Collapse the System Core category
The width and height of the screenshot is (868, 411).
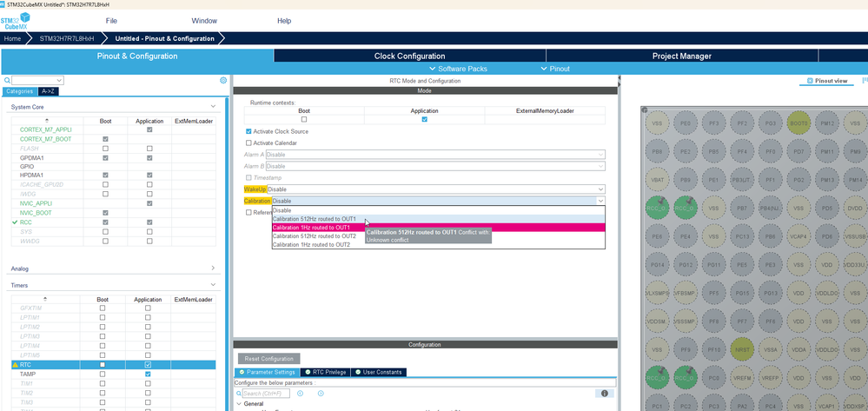tap(213, 106)
